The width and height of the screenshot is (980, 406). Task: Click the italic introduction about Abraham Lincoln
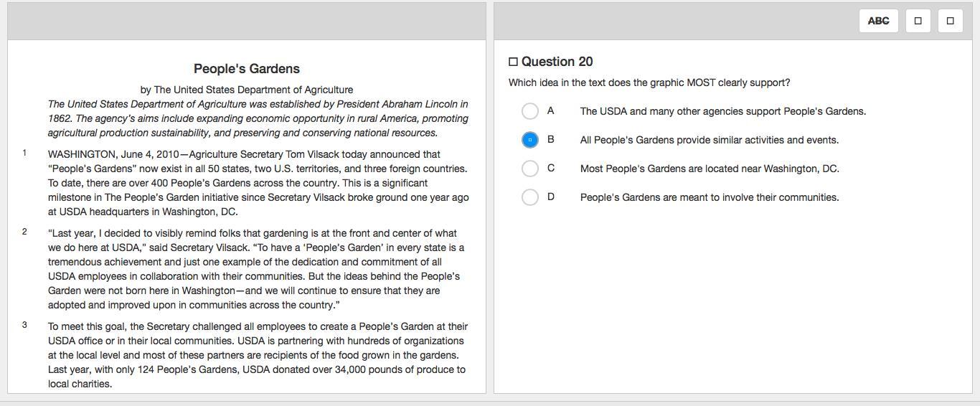click(x=258, y=118)
